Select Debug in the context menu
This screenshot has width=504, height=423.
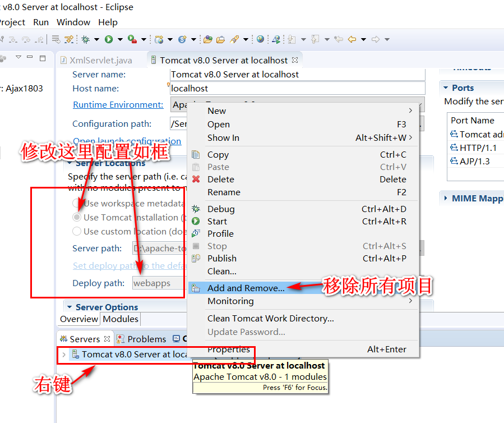coord(303,209)
